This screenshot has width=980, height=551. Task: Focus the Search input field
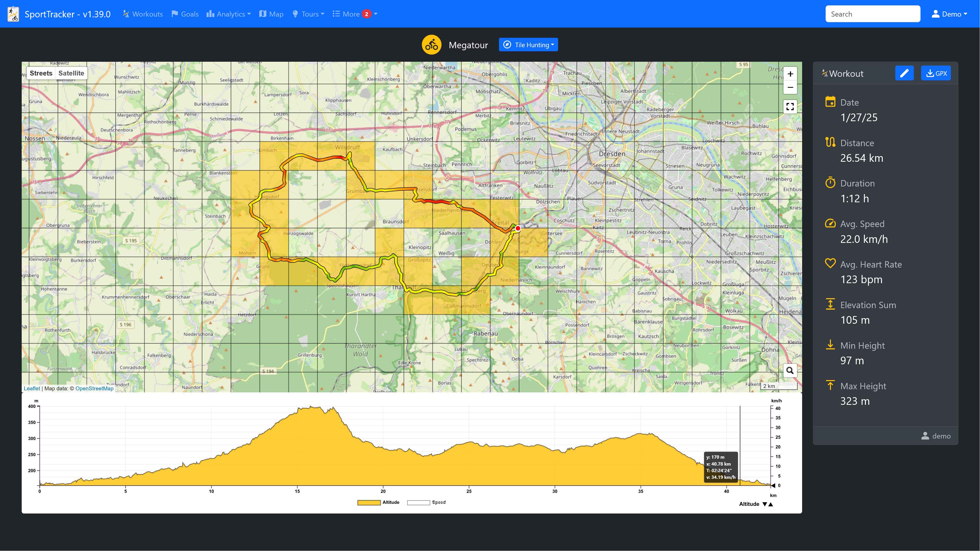pyautogui.click(x=873, y=14)
